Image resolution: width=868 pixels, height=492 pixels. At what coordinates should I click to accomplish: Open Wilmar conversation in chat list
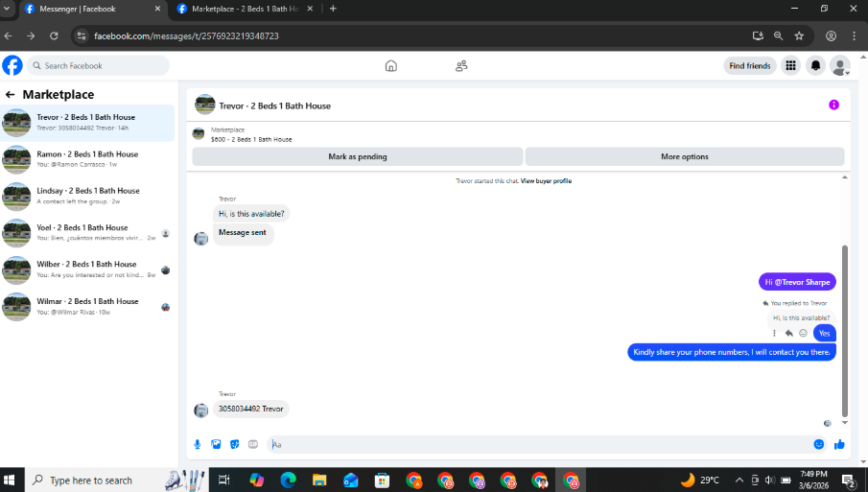87,307
